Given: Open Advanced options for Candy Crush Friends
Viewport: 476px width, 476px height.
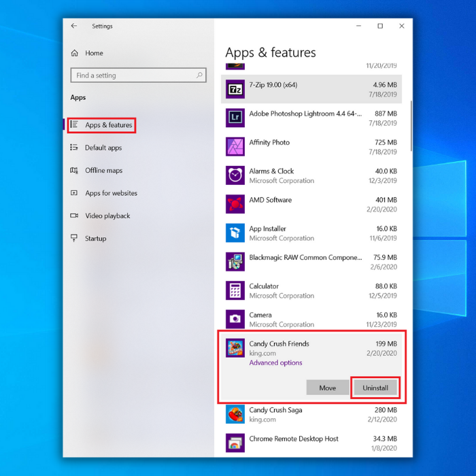Looking at the screenshot, I should [275, 362].
